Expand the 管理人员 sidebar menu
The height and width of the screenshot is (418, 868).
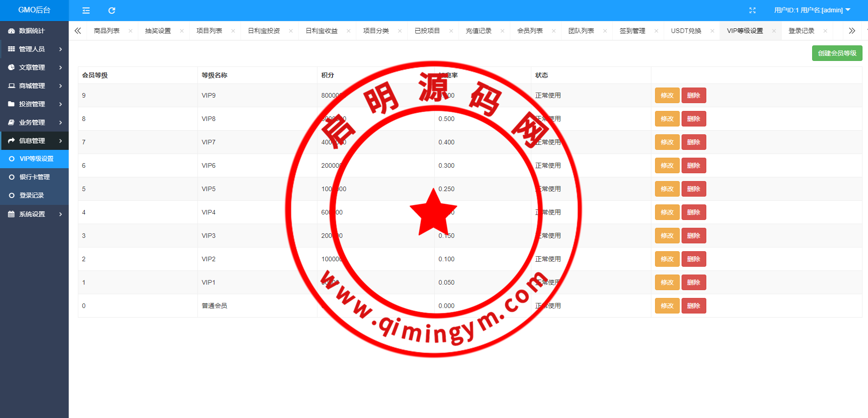point(34,49)
